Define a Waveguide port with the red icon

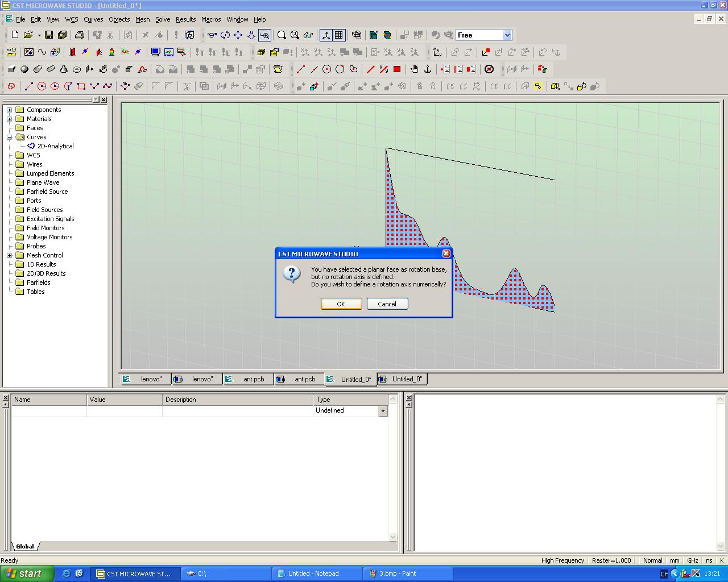click(x=73, y=52)
